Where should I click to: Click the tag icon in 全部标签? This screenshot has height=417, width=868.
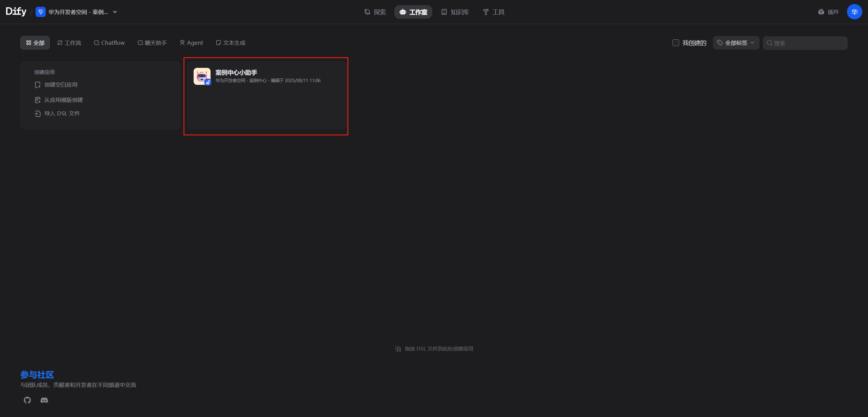tap(720, 43)
